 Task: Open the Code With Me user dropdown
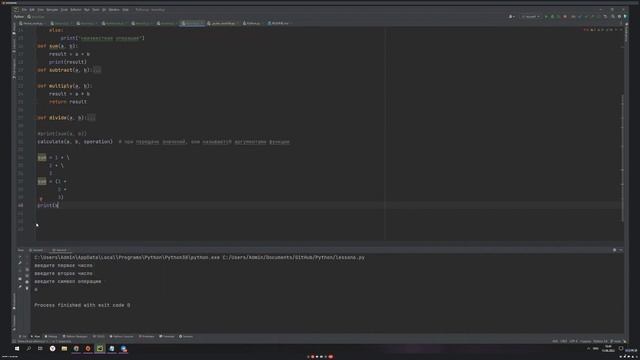coord(511,17)
